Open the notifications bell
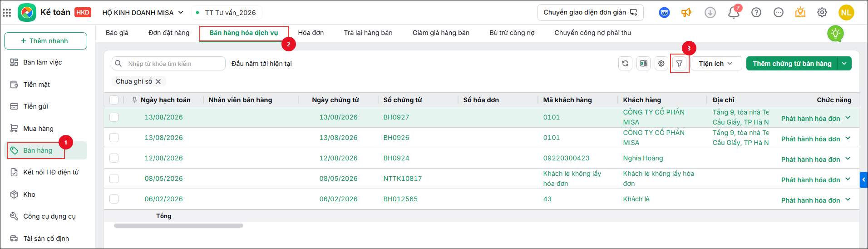The width and height of the screenshot is (868, 249). pos(734,13)
